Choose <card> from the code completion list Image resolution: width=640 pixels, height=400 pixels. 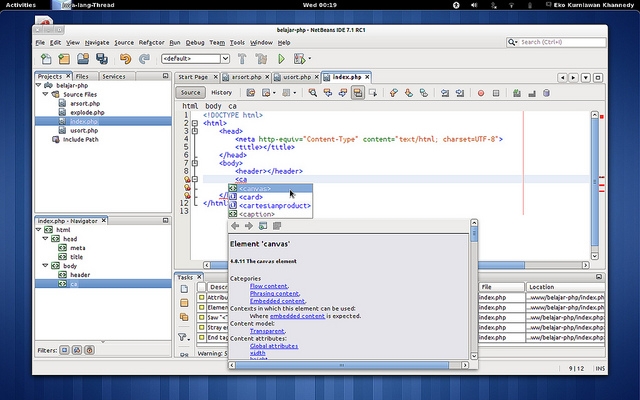pos(252,197)
